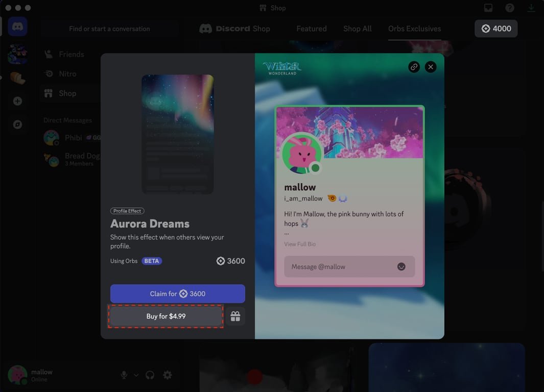
Task: Click the Winter Wonderland collection logo
Action: (x=282, y=68)
